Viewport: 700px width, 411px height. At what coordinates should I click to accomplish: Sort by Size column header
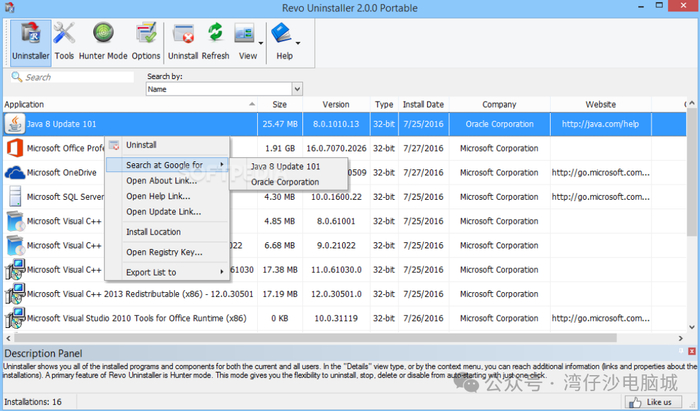click(x=279, y=104)
